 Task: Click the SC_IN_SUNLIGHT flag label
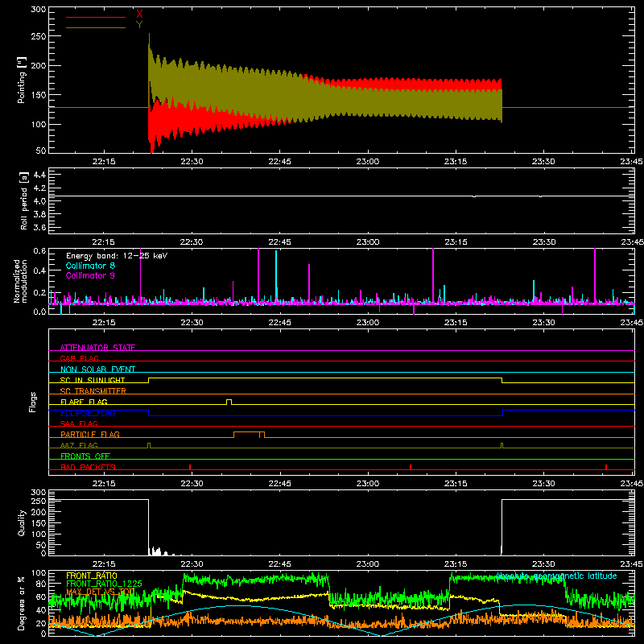(x=93, y=380)
